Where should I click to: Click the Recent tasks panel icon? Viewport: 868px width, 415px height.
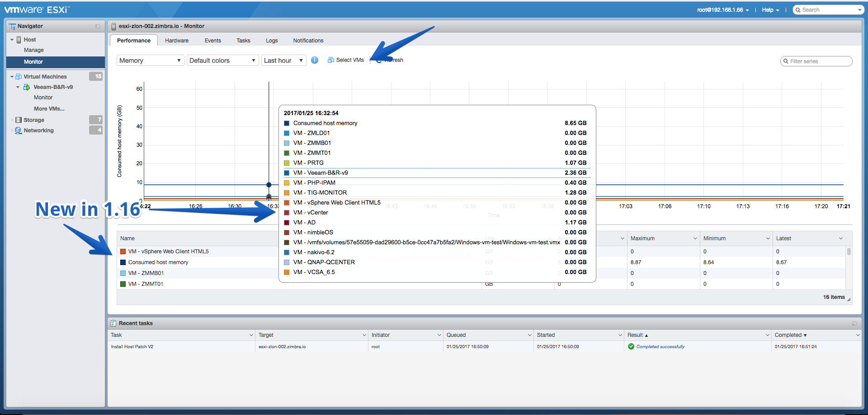[113, 323]
